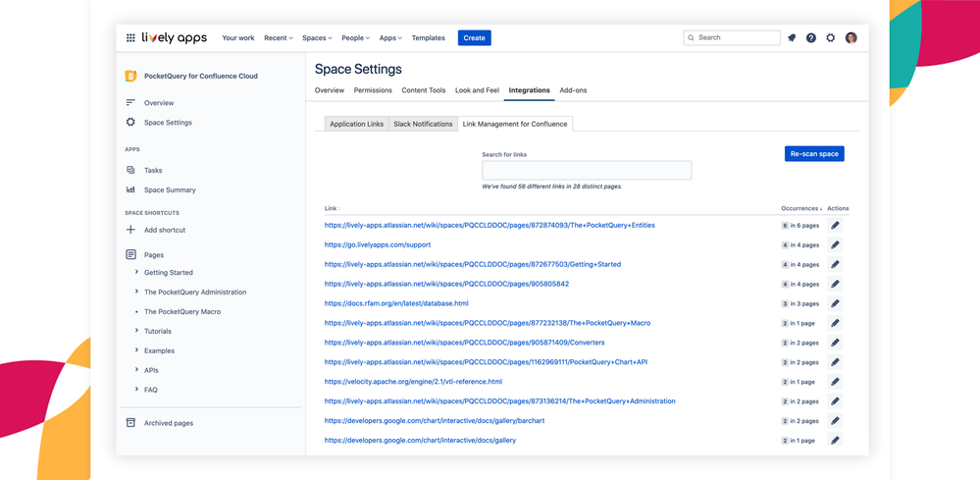Edit the The+PocketQuery+Entities link with pencil

point(835,225)
